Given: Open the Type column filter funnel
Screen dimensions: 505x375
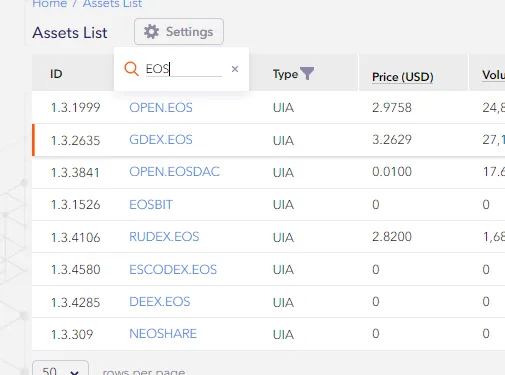Looking at the screenshot, I should [x=307, y=73].
